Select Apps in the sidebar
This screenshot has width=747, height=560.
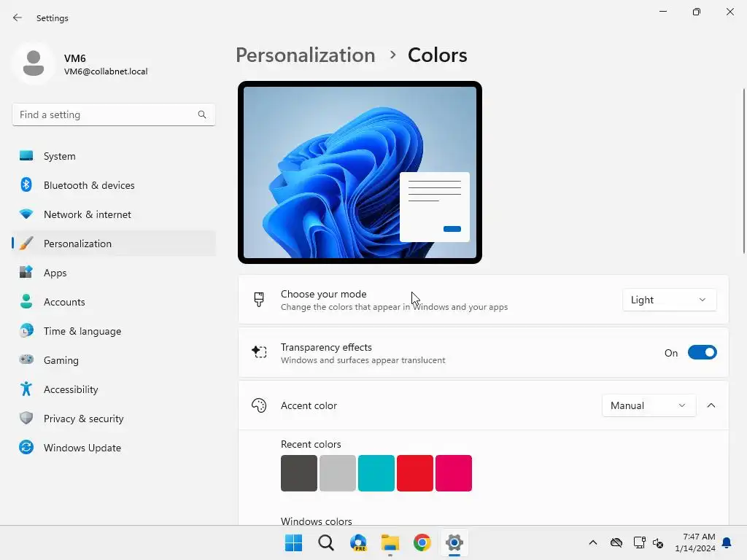[114, 273]
